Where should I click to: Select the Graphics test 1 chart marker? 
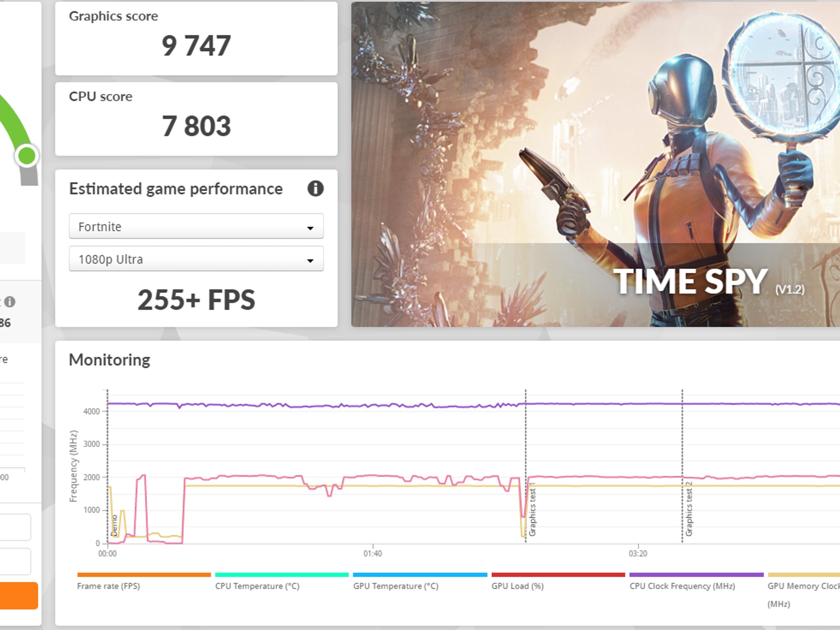tap(532, 509)
